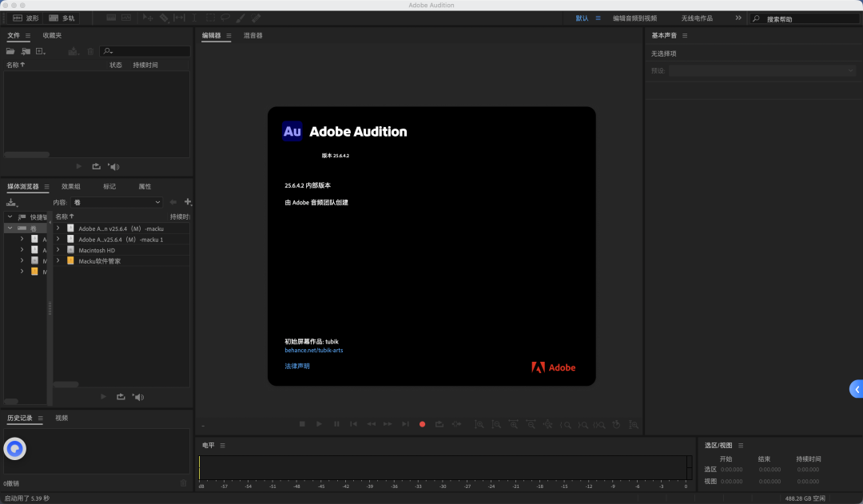Viewport: 863px width, 504px height.
Task: Click the blue floating assistant icon
Action: click(15, 449)
